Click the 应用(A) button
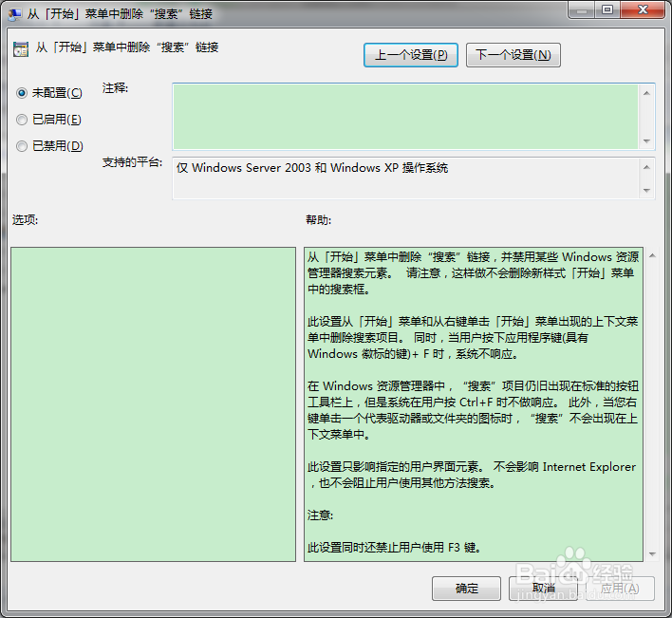The height and width of the screenshot is (618, 672). pyautogui.click(x=620, y=589)
